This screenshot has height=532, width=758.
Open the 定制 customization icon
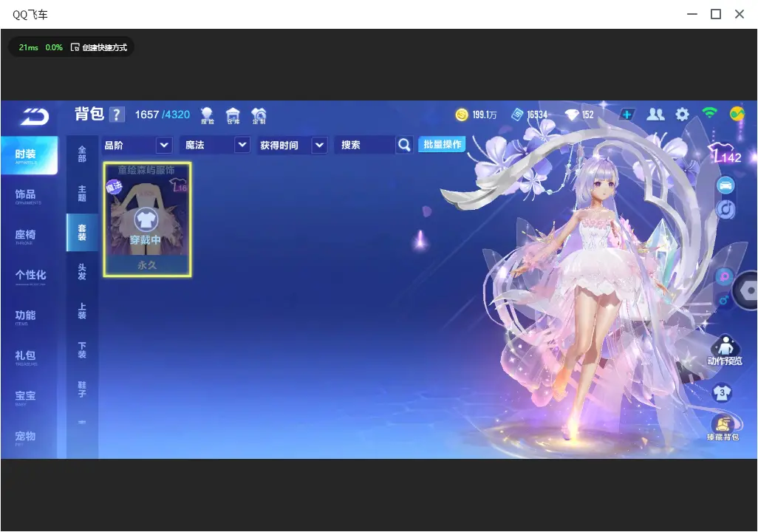click(x=259, y=115)
